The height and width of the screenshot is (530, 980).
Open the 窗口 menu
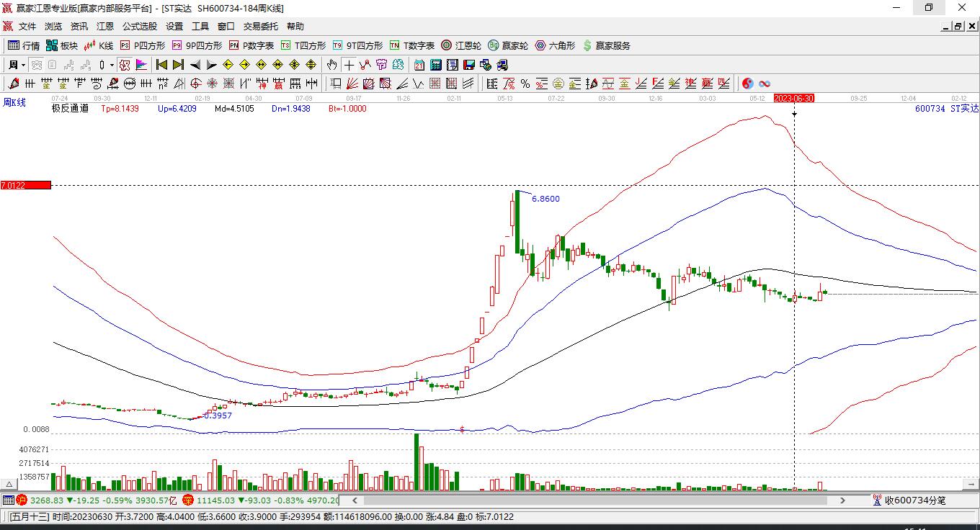(x=226, y=27)
